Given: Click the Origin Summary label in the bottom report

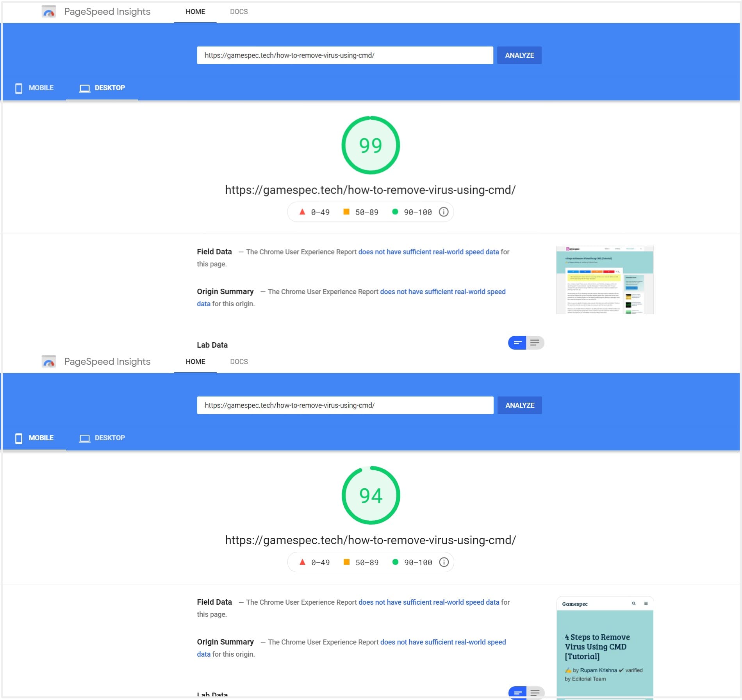Looking at the screenshot, I should [225, 642].
